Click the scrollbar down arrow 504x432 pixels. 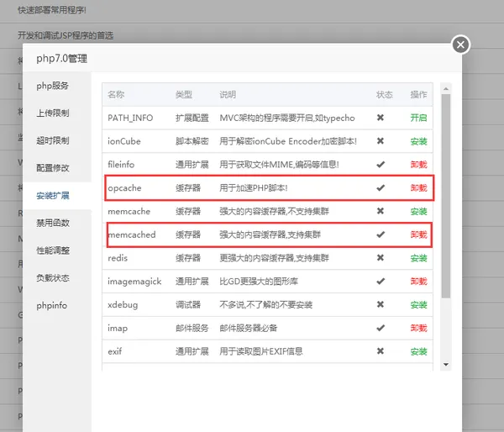point(446,365)
